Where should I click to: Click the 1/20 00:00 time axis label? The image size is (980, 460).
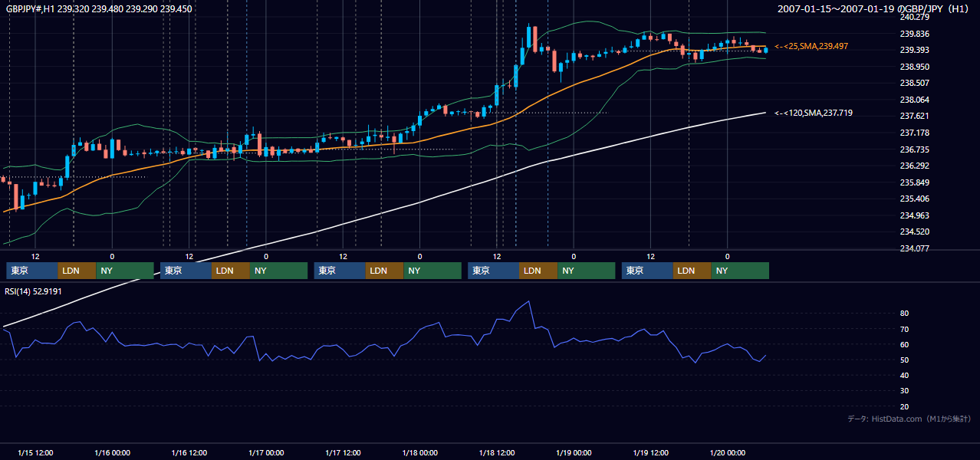point(728,452)
